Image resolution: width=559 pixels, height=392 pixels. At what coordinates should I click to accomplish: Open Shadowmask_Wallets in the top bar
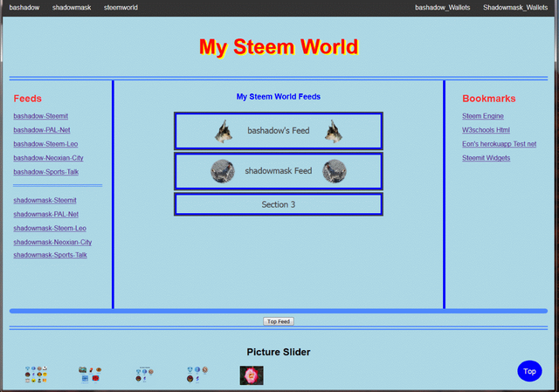[515, 8]
